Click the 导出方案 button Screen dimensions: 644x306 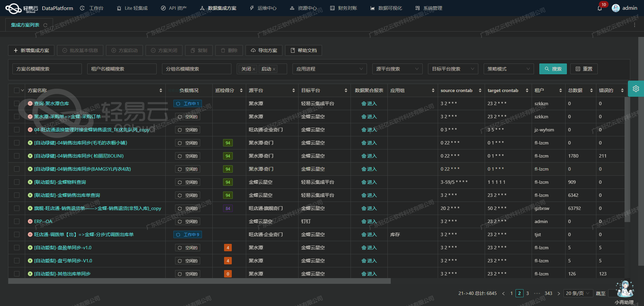[264, 50]
